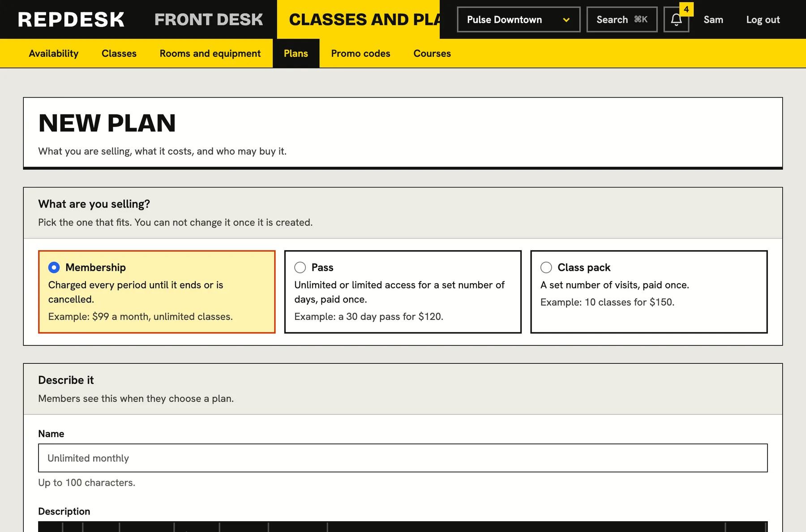Click the 'Example: a 30 day pass for $120.' text
Screen dimensions: 806x532
pyautogui.click(x=369, y=316)
